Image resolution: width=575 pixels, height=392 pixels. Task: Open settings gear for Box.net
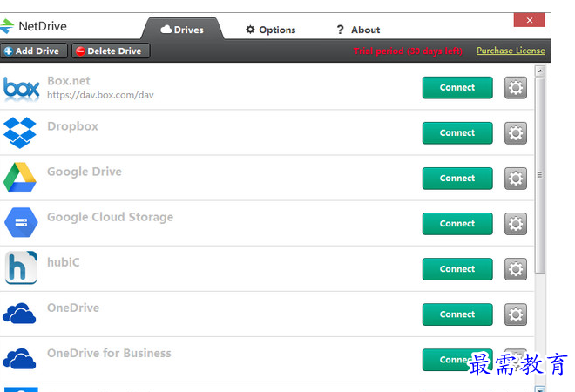pos(515,88)
